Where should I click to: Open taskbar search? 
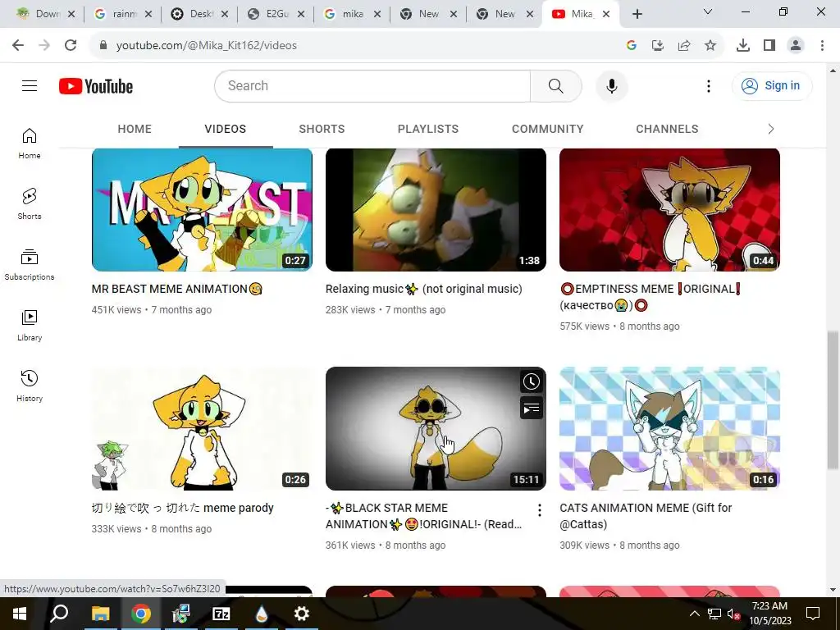coord(59,614)
